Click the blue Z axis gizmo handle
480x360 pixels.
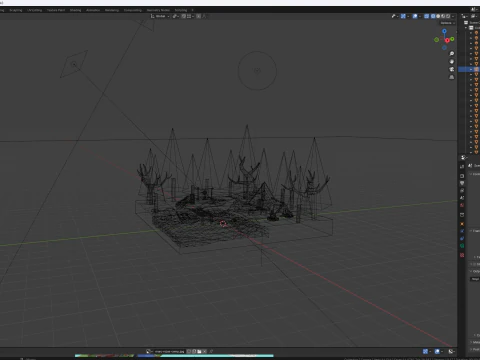pos(444,31)
